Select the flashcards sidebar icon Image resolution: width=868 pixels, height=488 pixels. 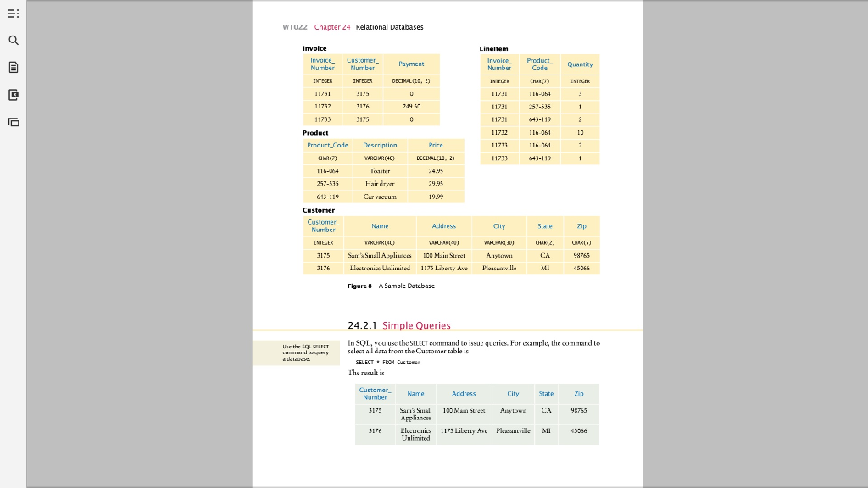[13, 95]
